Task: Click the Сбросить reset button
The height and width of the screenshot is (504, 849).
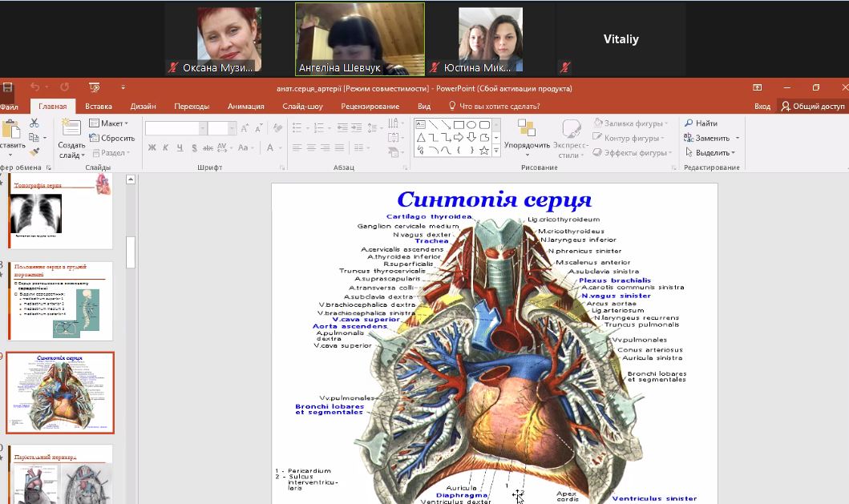Action: point(111,138)
